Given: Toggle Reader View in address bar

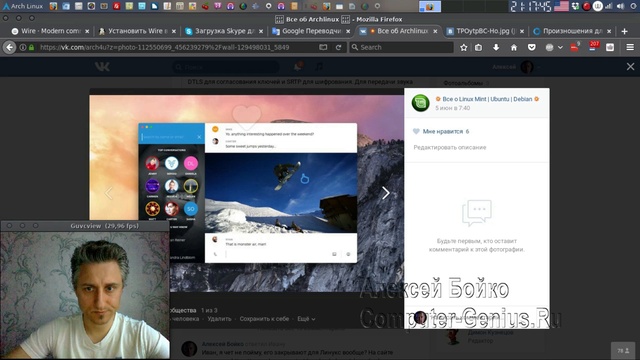Looking at the screenshot, I should click(323, 47).
